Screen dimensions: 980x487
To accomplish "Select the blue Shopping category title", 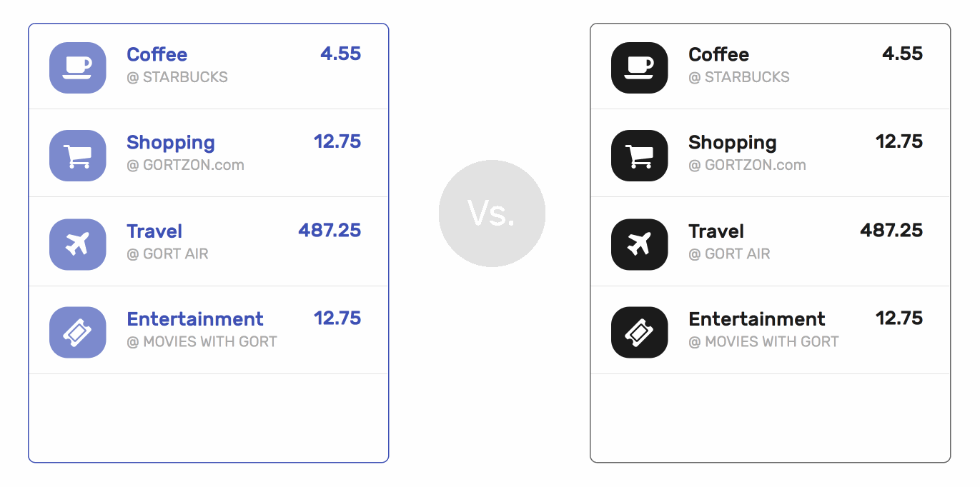I will pos(170,143).
